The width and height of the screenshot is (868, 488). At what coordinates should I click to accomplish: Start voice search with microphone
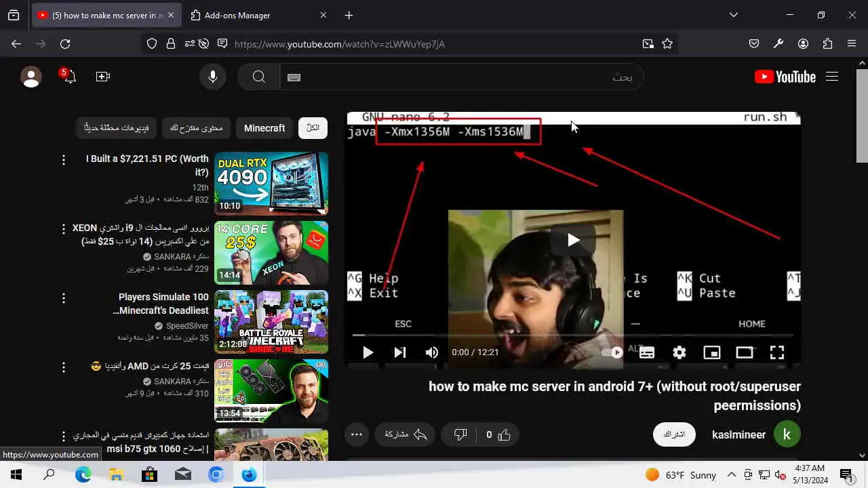213,77
